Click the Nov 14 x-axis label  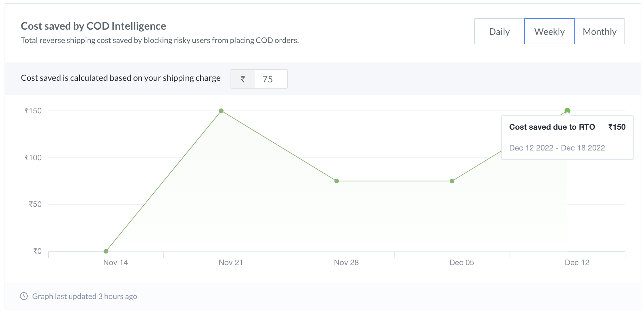tap(116, 263)
